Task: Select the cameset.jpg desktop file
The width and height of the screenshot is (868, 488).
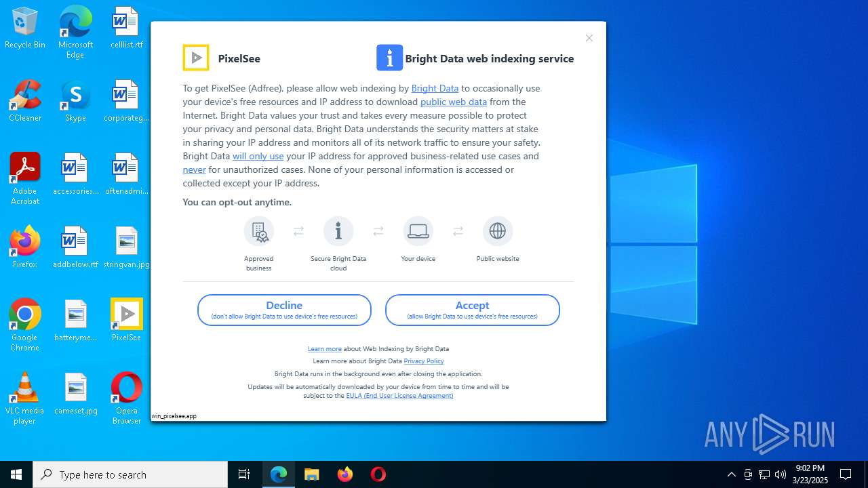Action: point(75,394)
